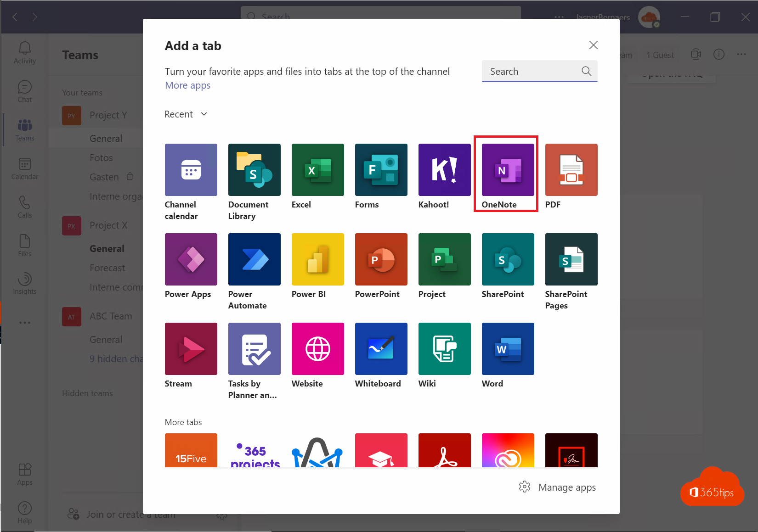The width and height of the screenshot is (758, 532).
Task: Close the Add a tab dialog
Action: point(593,45)
